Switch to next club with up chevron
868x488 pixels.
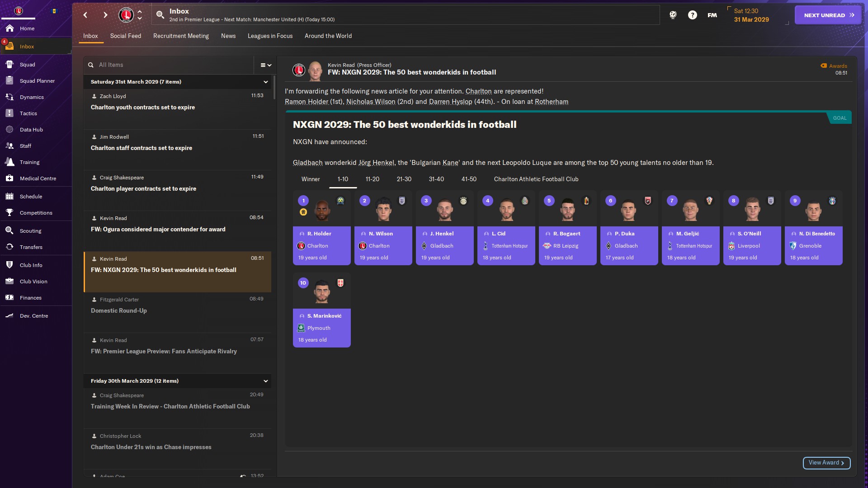click(140, 11)
